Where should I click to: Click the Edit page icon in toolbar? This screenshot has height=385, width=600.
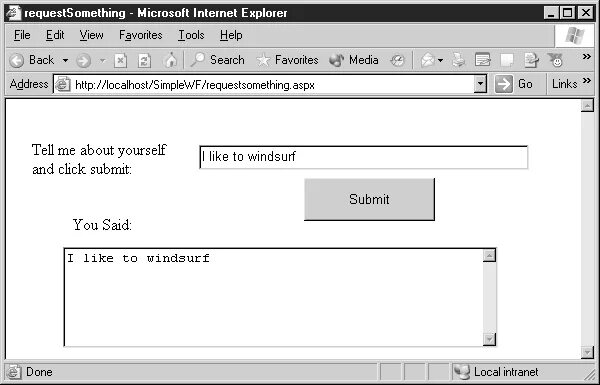(x=483, y=60)
